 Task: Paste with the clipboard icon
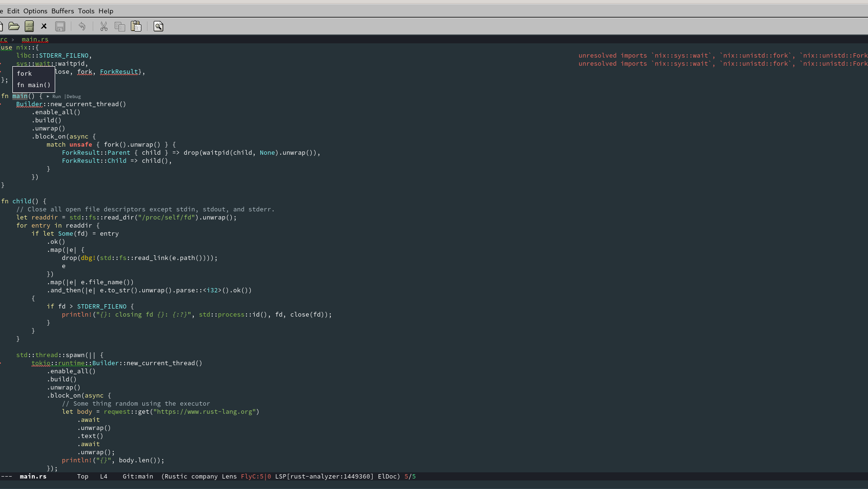136,26
